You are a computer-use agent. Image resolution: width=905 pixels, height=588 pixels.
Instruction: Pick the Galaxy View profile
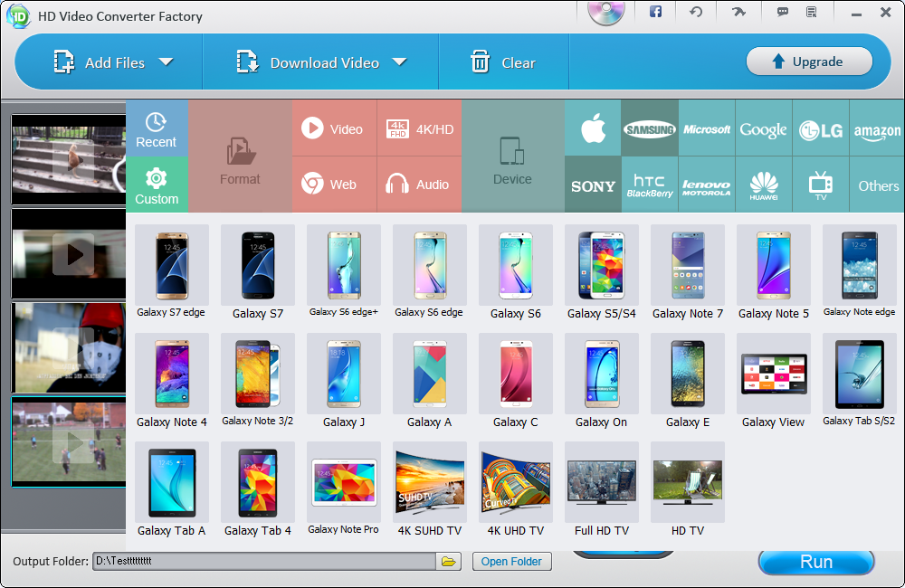coord(774,381)
